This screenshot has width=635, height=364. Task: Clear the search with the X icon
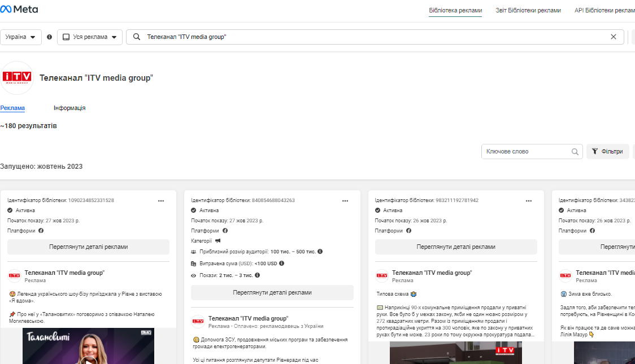tap(614, 37)
